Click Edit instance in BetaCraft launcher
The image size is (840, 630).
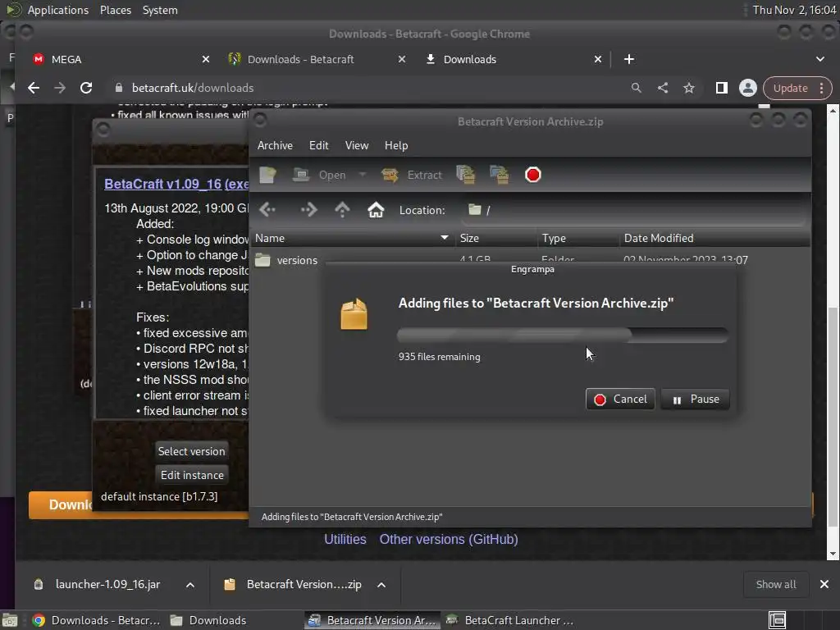(192, 475)
